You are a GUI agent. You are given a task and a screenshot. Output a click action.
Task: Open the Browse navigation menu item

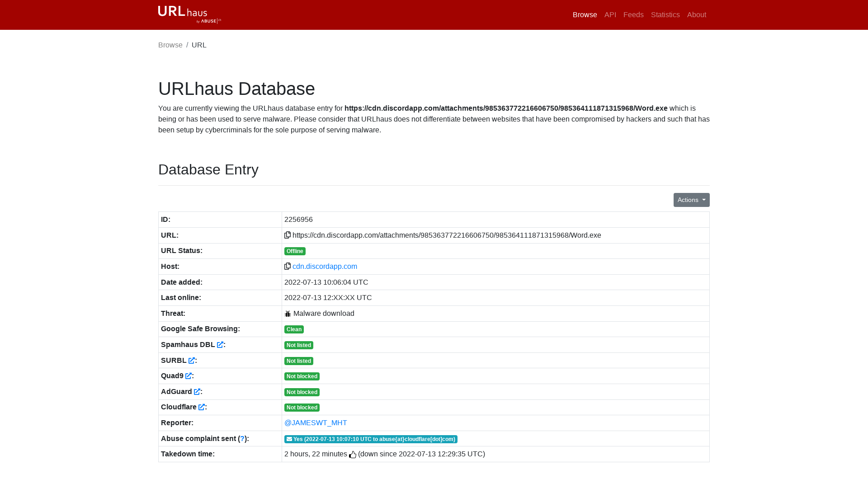coord(585,15)
